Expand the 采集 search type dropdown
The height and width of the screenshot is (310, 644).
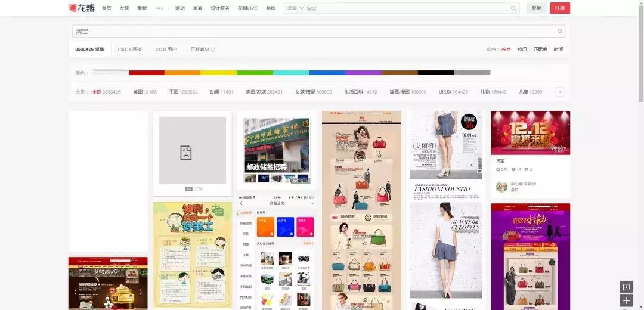(x=295, y=8)
